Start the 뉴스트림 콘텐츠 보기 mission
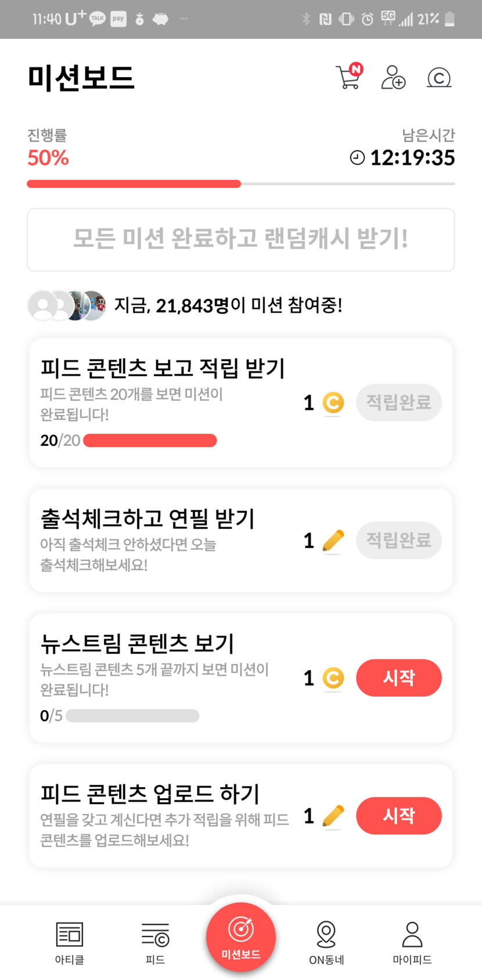The height and width of the screenshot is (980, 482). click(398, 678)
